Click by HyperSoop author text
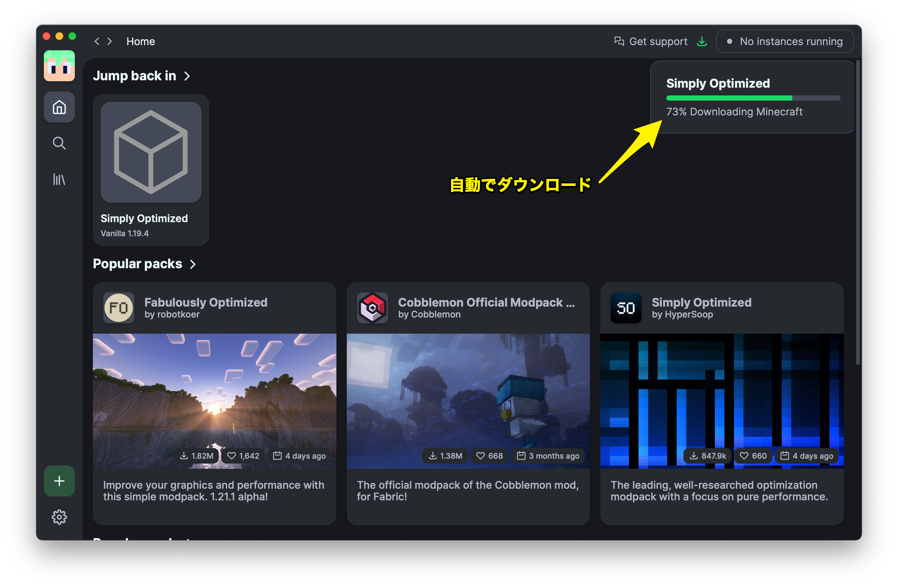The image size is (898, 588). click(x=683, y=314)
